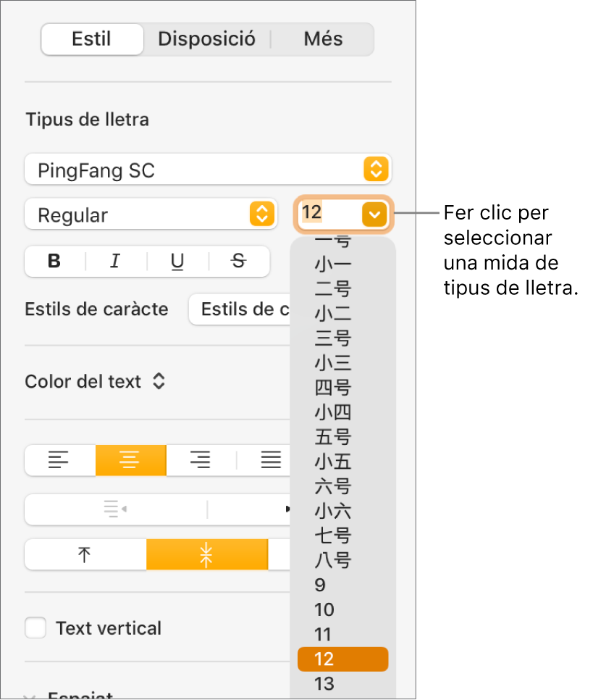Switch to the Disposició tab
This screenshot has width=593, height=700.
tap(206, 39)
